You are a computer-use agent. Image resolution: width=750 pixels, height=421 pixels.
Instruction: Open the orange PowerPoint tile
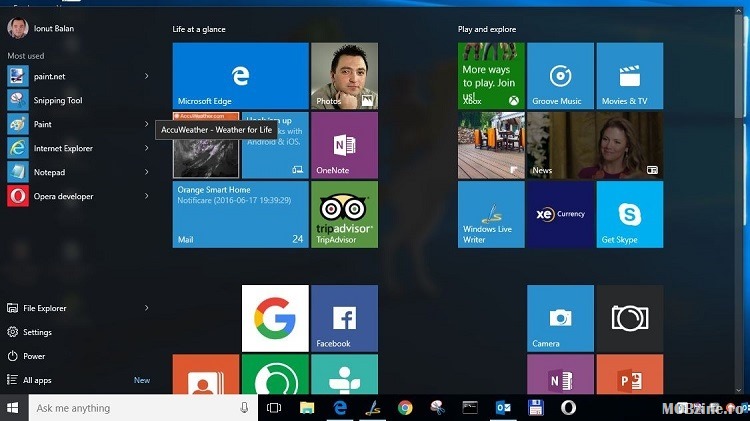pyautogui.click(x=629, y=374)
